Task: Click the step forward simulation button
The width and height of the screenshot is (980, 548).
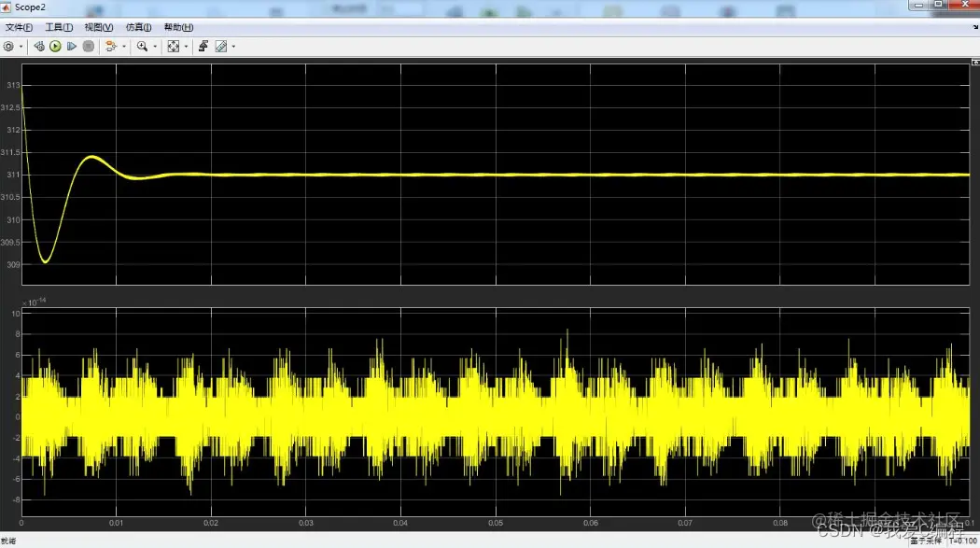Action: 72,47
